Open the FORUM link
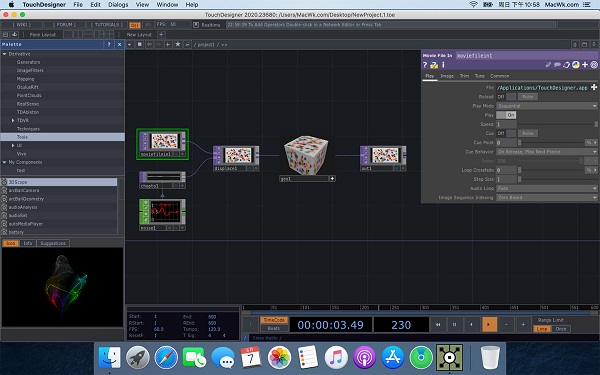 pos(64,25)
